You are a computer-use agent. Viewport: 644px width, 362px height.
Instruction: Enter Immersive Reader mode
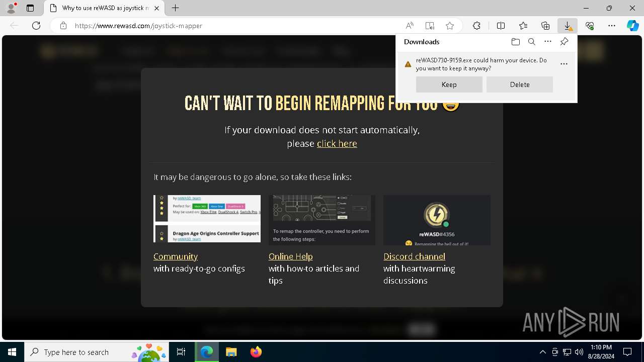tap(430, 26)
